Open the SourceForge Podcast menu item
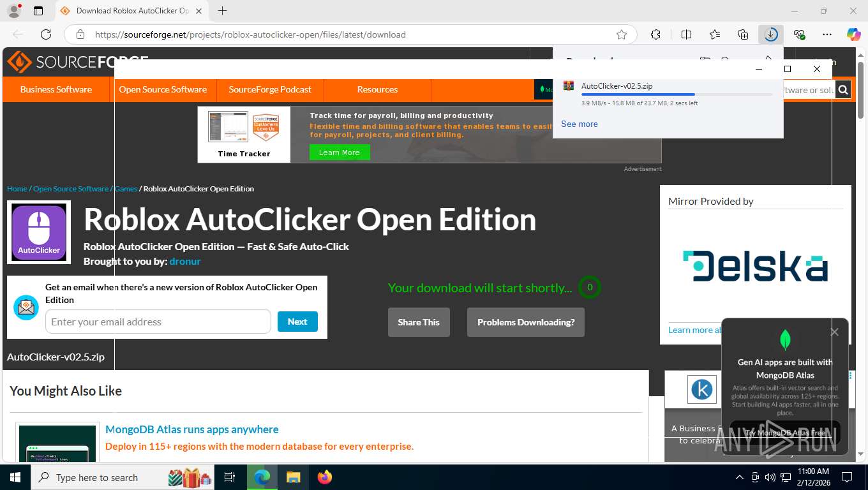Viewport: 868px width, 490px height. [x=270, y=89]
